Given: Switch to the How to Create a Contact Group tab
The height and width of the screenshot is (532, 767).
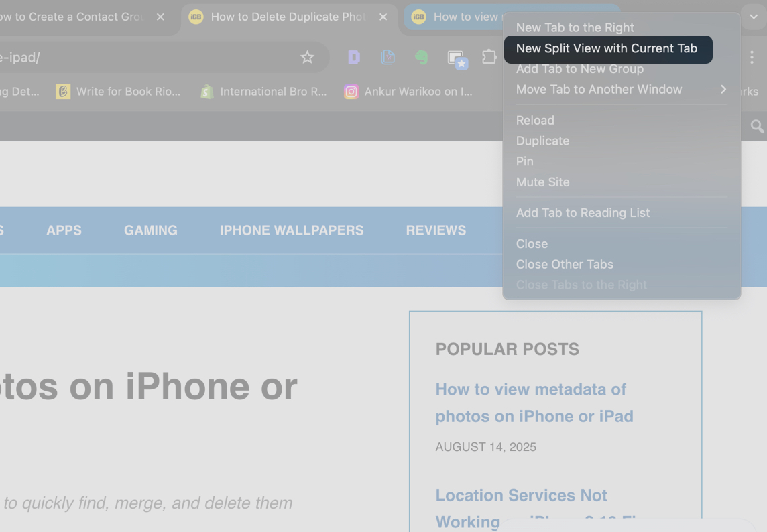Looking at the screenshot, I should tap(74, 17).
